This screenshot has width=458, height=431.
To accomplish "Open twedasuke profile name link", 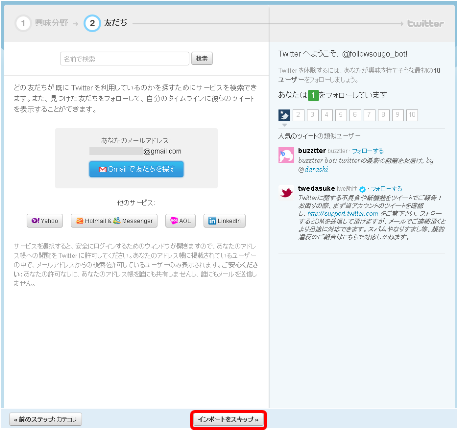I will pos(316,188).
